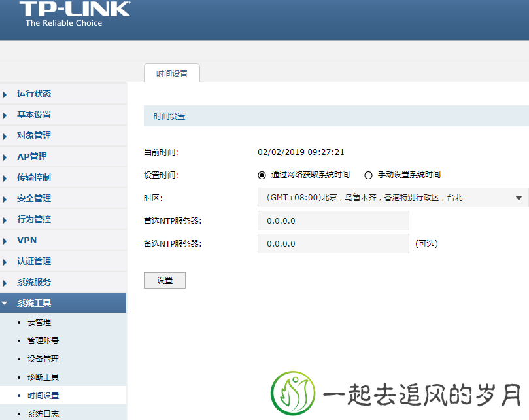
Task: Open the 时区 timezone dropdown
Action: tap(392, 198)
